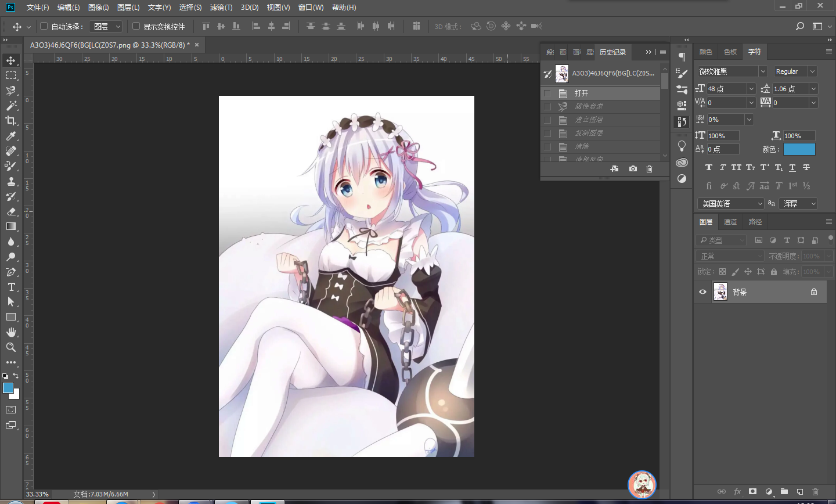Open the 文件(F) menu
836x504 pixels.
click(x=38, y=8)
